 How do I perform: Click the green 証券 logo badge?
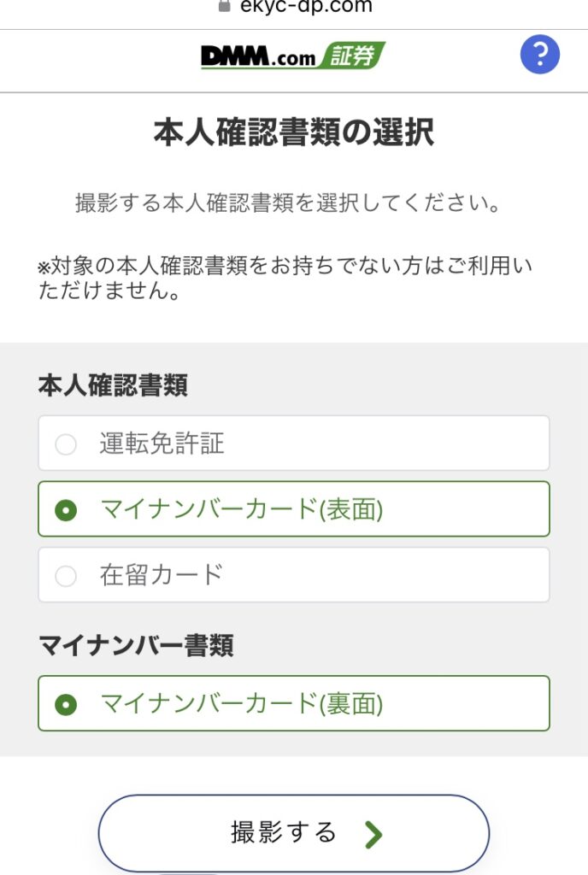tap(351, 56)
